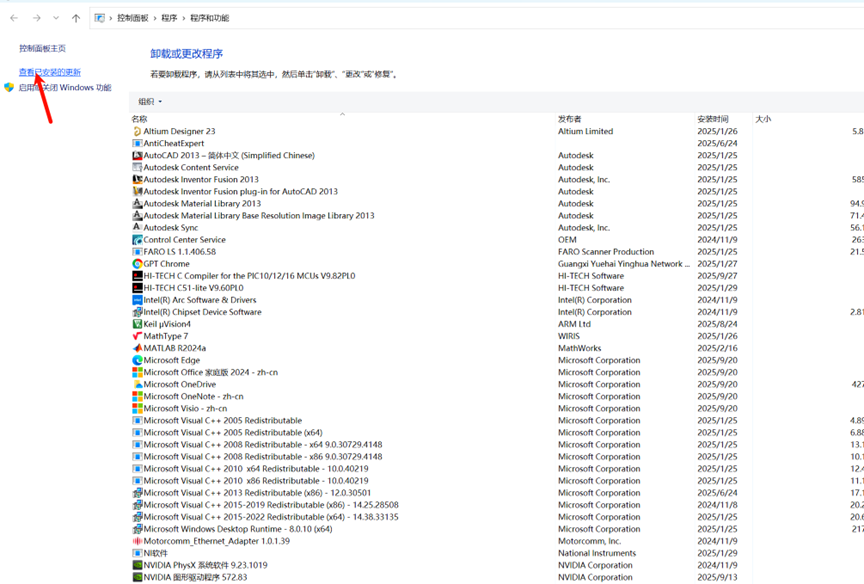
Task: Expand the chevron after 控制面板 in address bar
Action: [x=155, y=18]
